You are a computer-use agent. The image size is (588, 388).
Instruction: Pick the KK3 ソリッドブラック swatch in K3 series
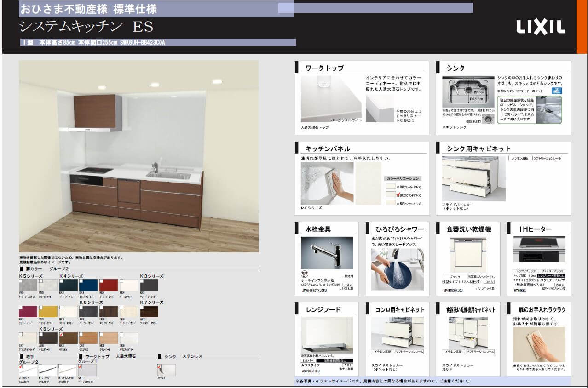pos(149,285)
